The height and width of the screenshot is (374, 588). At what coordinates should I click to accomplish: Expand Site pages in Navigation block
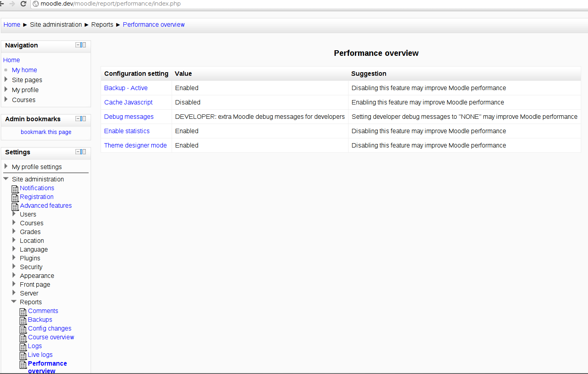[x=6, y=79]
